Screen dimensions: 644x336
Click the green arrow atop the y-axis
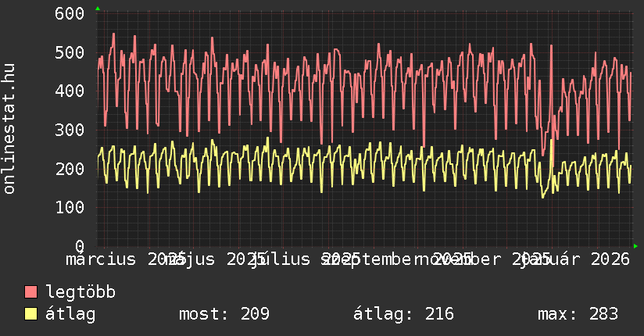click(97, 9)
